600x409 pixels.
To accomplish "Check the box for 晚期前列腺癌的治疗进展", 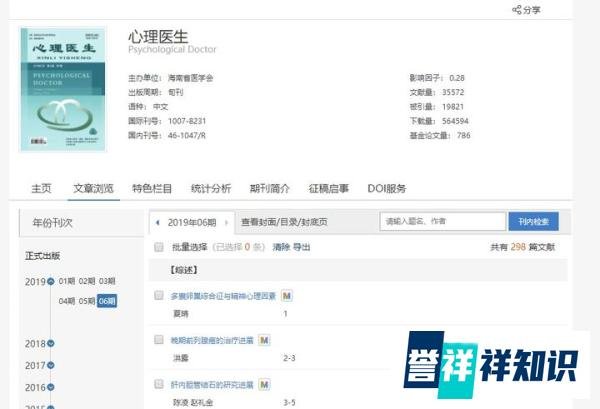I will (159, 340).
